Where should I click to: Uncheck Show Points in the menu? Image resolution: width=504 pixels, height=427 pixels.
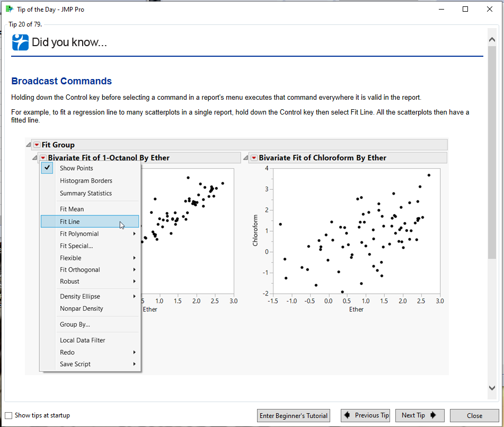[x=47, y=167]
